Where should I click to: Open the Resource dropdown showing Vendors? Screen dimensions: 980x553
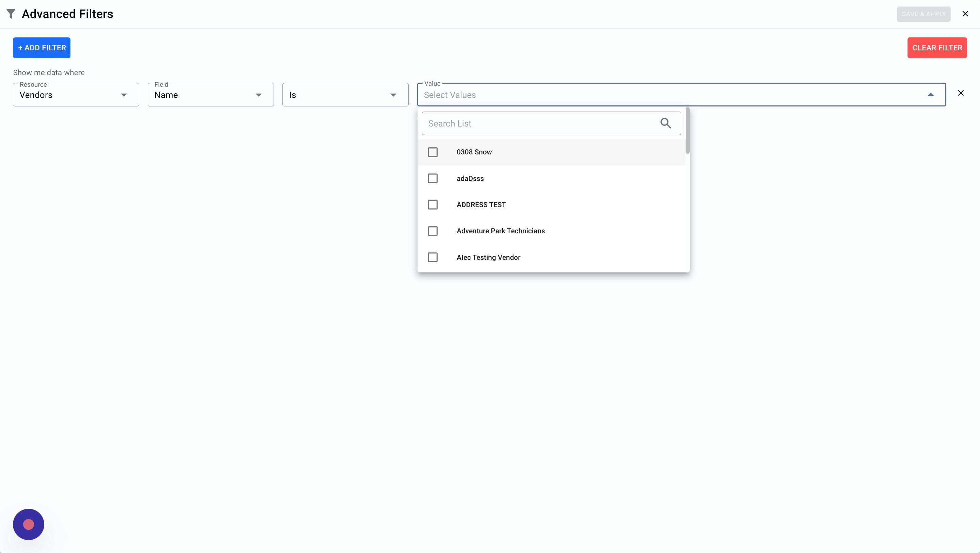click(76, 95)
